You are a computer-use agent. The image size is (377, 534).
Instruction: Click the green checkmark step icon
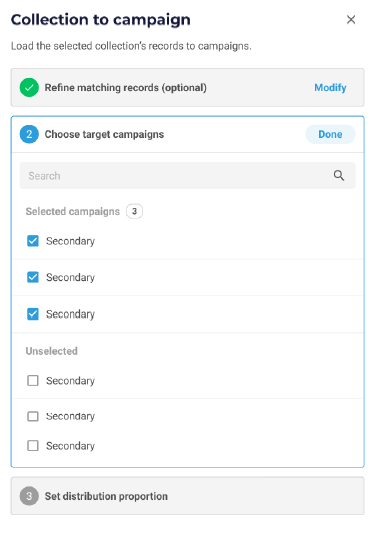(x=29, y=88)
